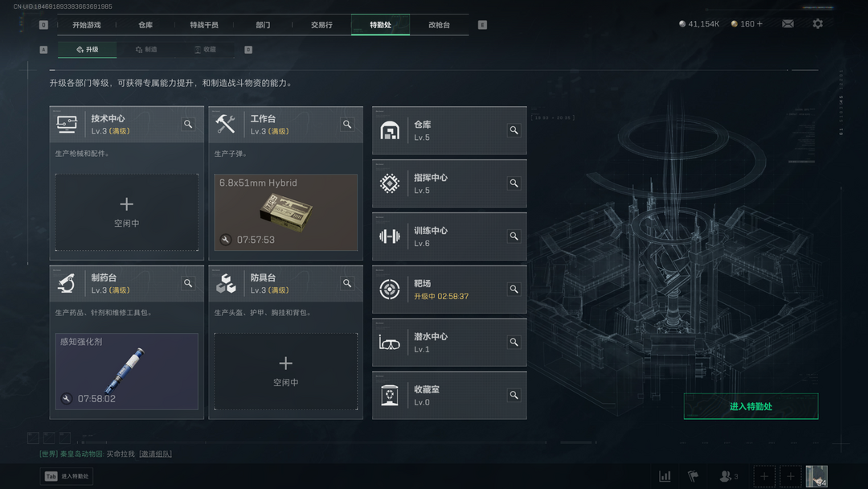This screenshot has width=868, height=489.
Task: Click magnifier icon on 靶场 row
Action: pyautogui.click(x=514, y=289)
